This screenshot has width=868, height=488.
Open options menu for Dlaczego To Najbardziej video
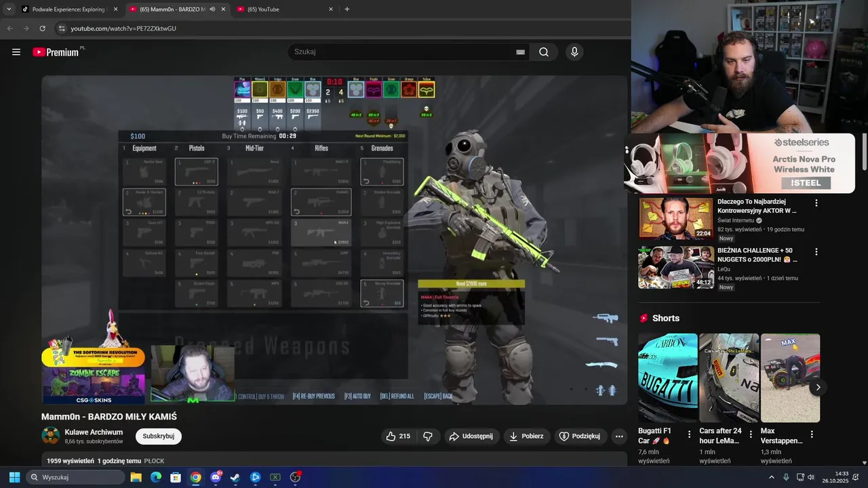click(x=816, y=203)
